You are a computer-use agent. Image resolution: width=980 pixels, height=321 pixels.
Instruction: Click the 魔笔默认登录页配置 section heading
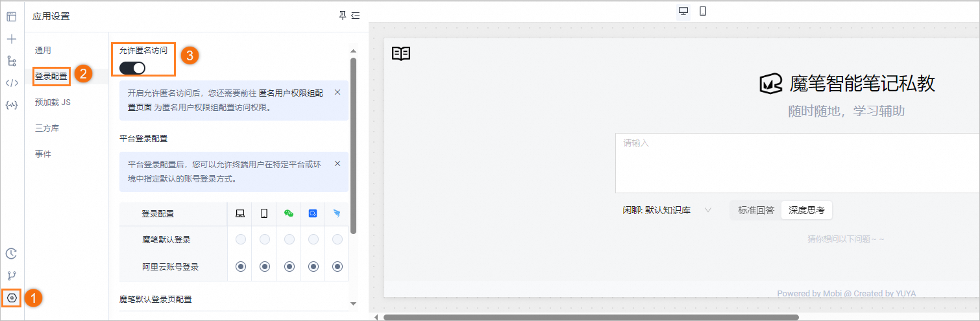[x=156, y=300]
